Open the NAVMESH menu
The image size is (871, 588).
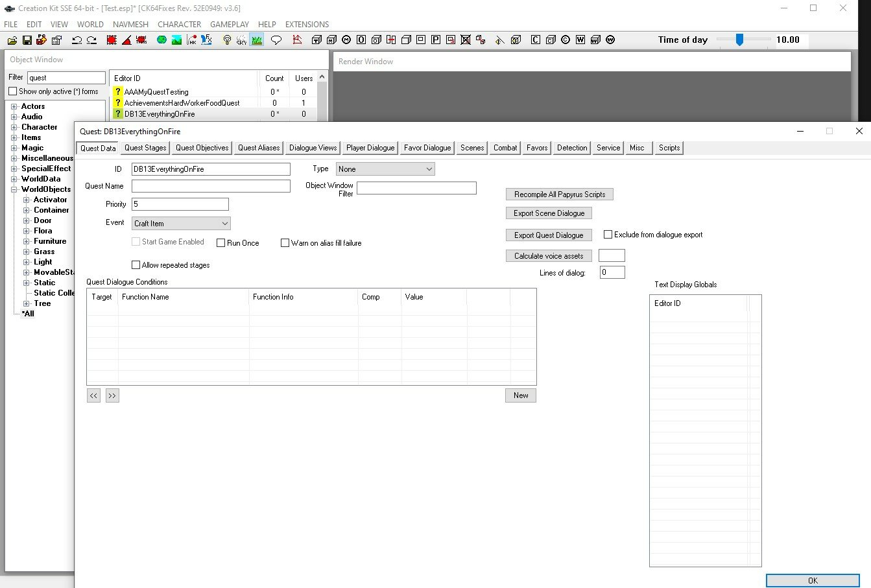point(130,24)
